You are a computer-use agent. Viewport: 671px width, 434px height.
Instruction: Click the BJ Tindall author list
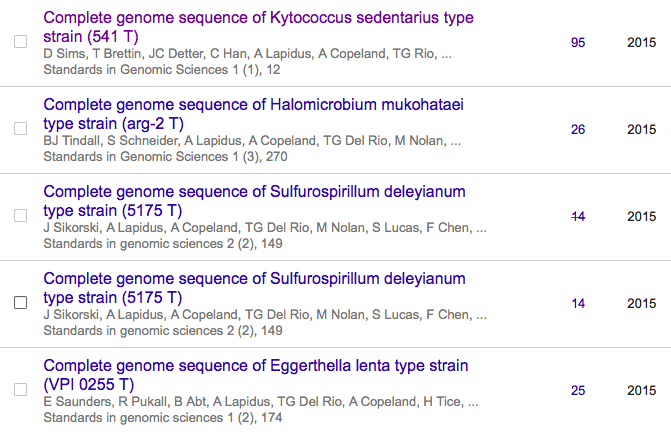252,141
